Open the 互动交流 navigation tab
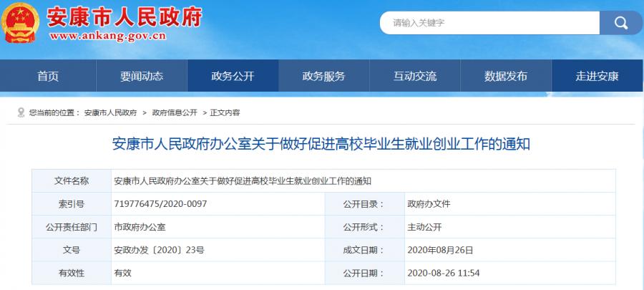 point(415,76)
